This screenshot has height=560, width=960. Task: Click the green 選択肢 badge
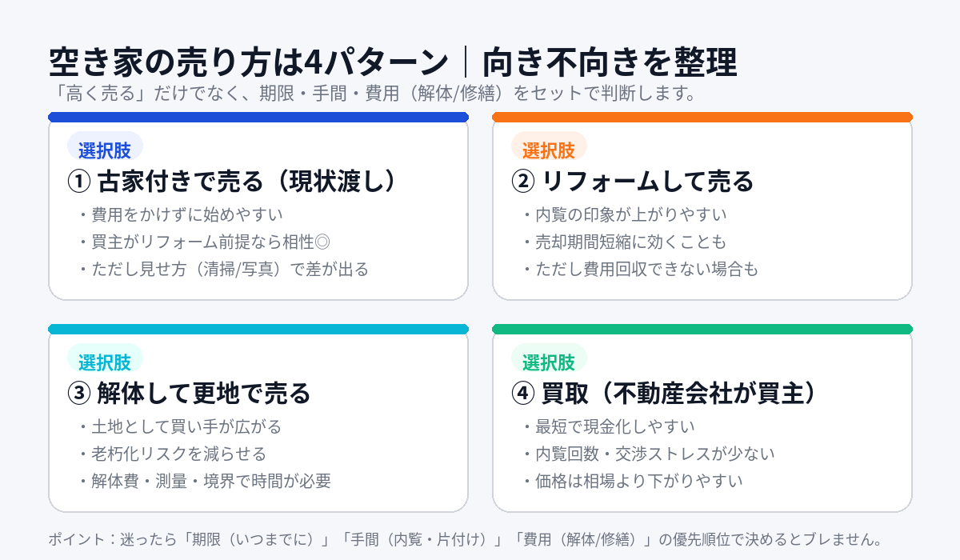click(549, 362)
